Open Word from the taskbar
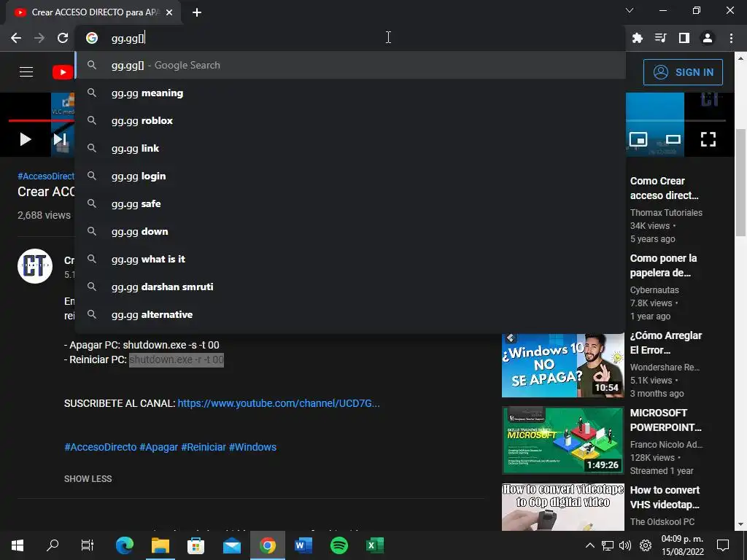The width and height of the screenshot is (747, 560). pos(303,545)
